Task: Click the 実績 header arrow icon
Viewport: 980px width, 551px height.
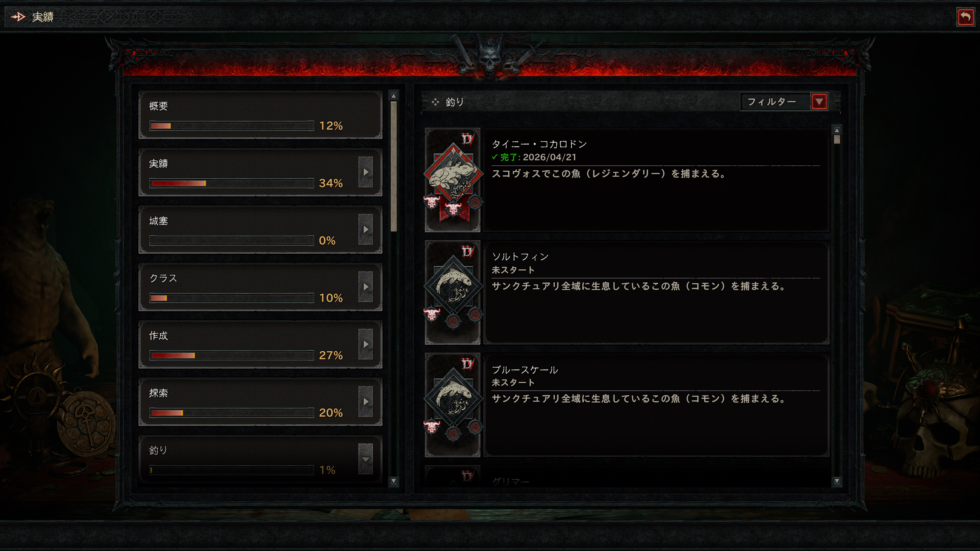Action: coord(18,17)
